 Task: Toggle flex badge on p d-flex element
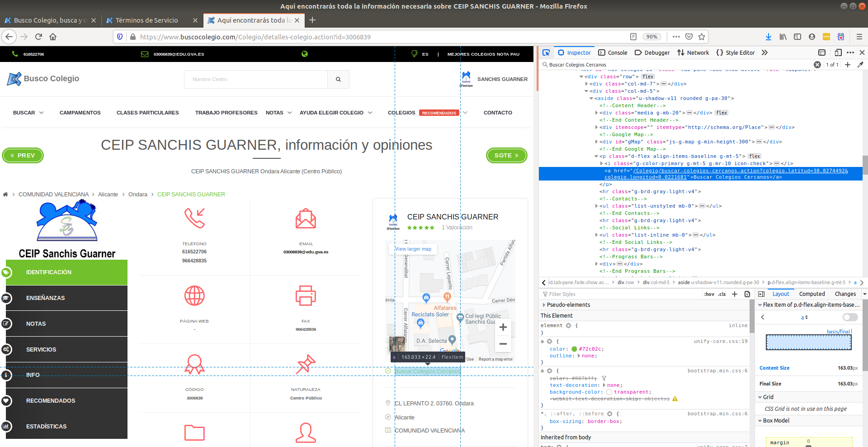[755, 156]
